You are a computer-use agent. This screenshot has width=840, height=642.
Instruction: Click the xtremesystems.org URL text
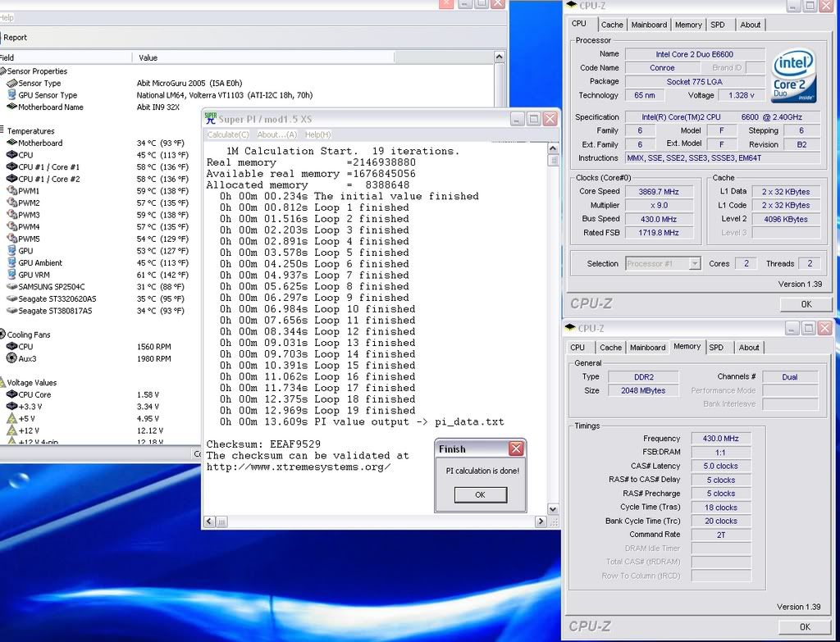(x=299, y=467)
